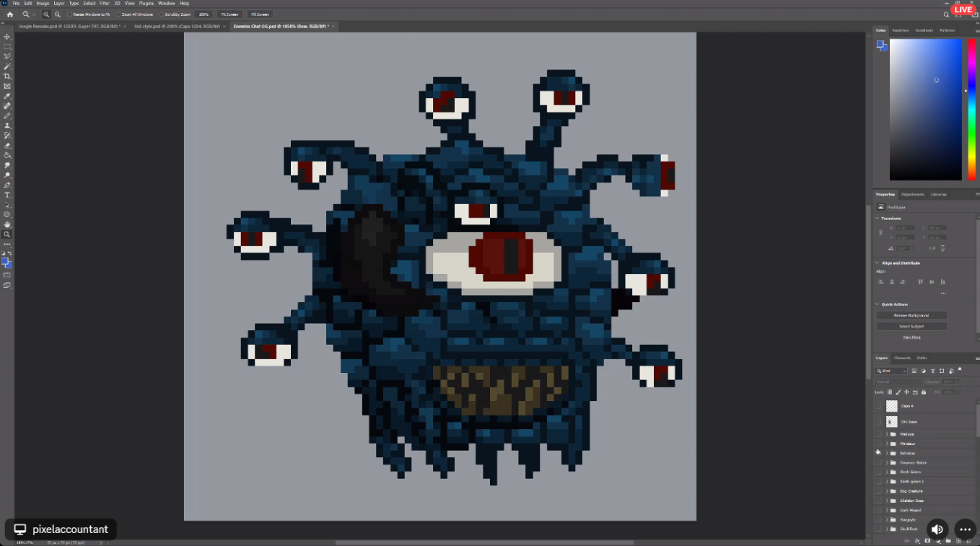
Task: Select the Paint Bucket tool
Action: 7,155
